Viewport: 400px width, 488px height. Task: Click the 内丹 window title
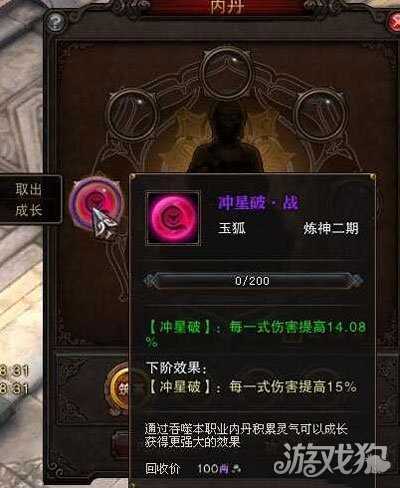click(x=226, y=7)
